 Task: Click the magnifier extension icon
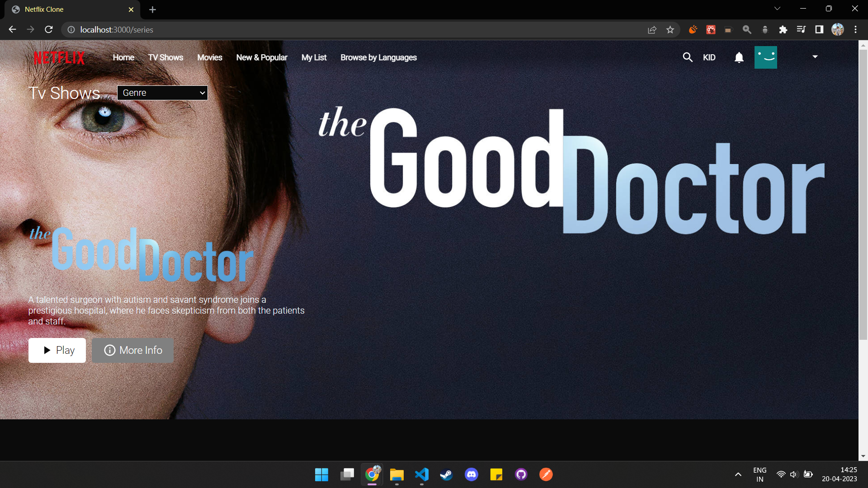[x=747, y=29]
